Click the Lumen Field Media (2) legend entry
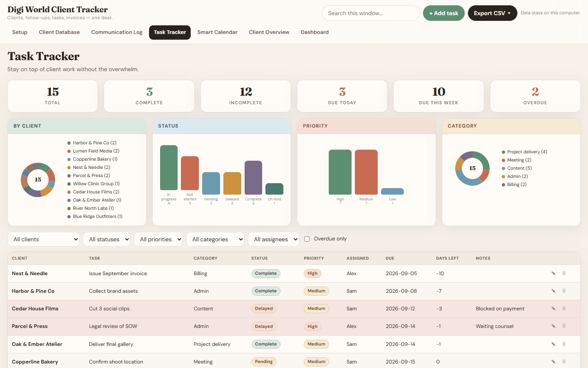Image resolution: width=588 pixels, height=368 pixels. click(x=94, y=151)
